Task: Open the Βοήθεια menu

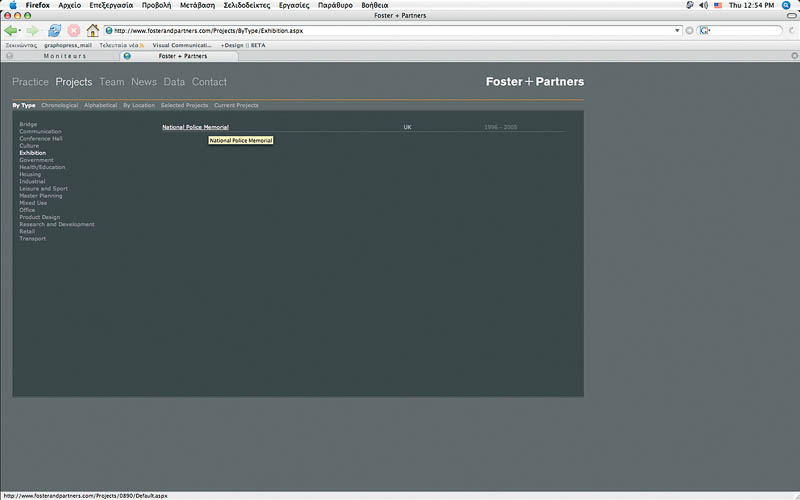Action: point(374,5)
